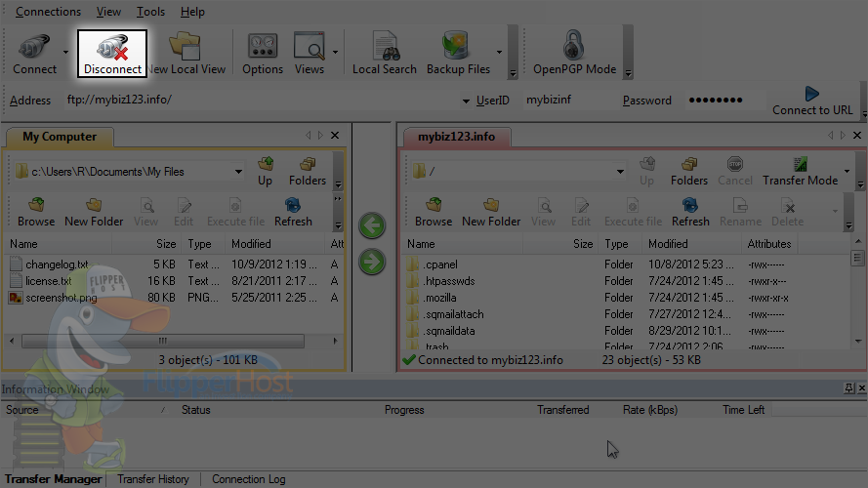Open the View menu
Image resolution: width=868 pixels, height=488 pixels.
108,12
